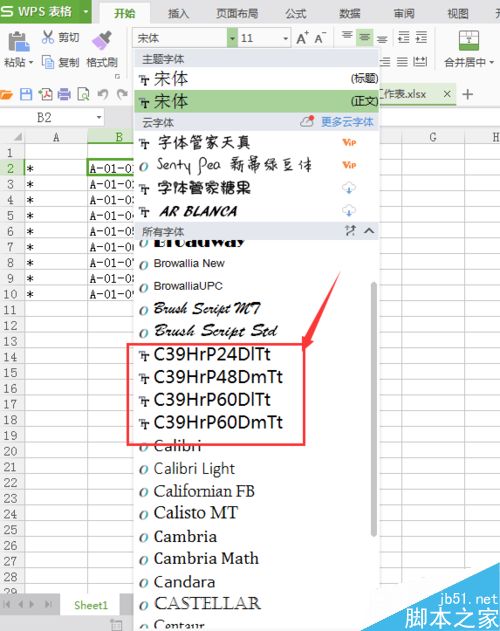The width and height of the screenshot is (500, 631).
Task: Click the open folder icon
Action: coord(6,95)
